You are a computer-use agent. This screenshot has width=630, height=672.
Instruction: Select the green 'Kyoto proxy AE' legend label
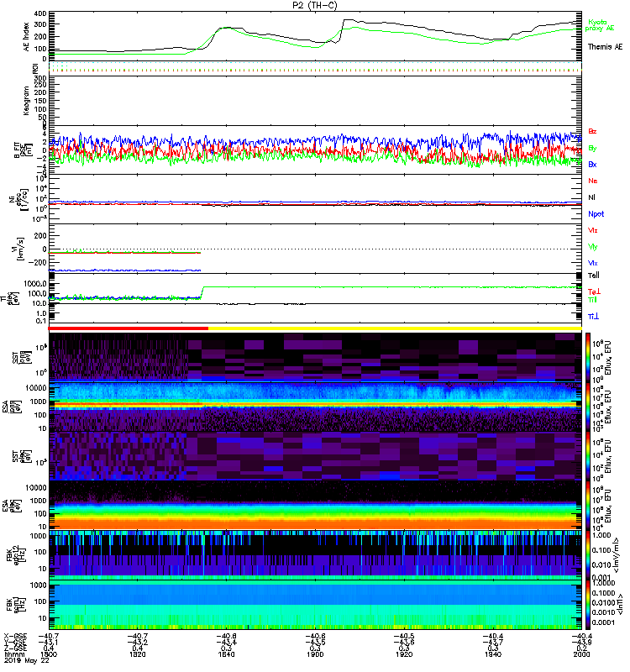click(x=600, y=25)
